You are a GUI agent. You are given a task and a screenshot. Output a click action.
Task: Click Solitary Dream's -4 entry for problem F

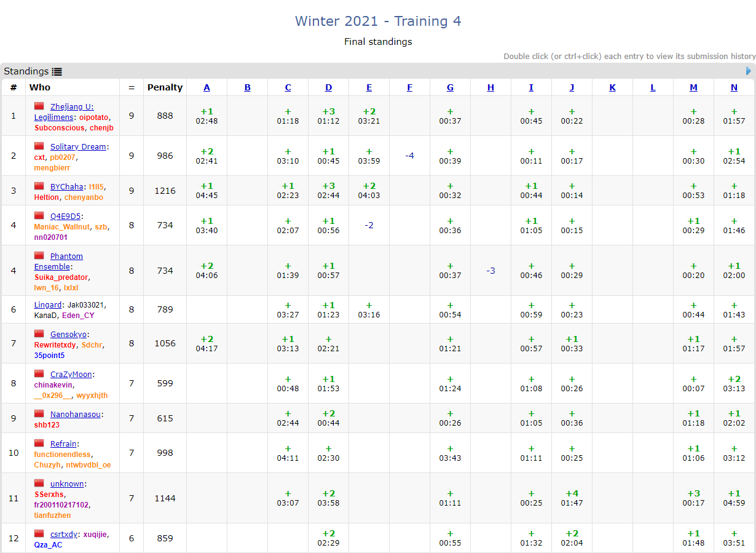coord(409,156)
